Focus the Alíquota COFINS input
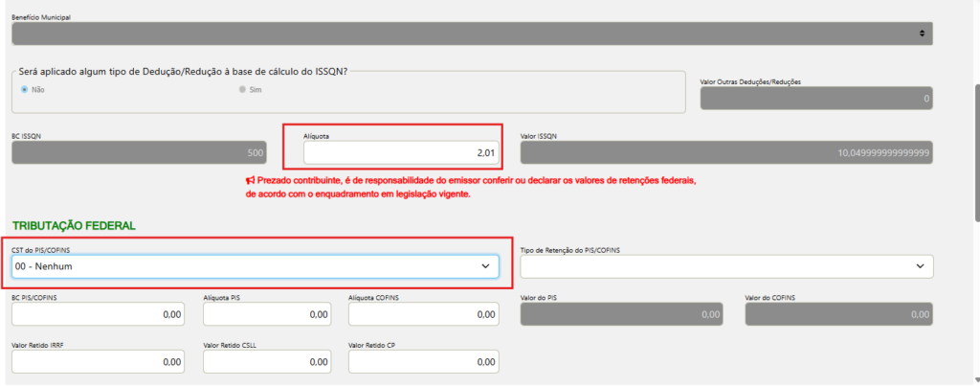980x387 pixels. coord(424,314)
